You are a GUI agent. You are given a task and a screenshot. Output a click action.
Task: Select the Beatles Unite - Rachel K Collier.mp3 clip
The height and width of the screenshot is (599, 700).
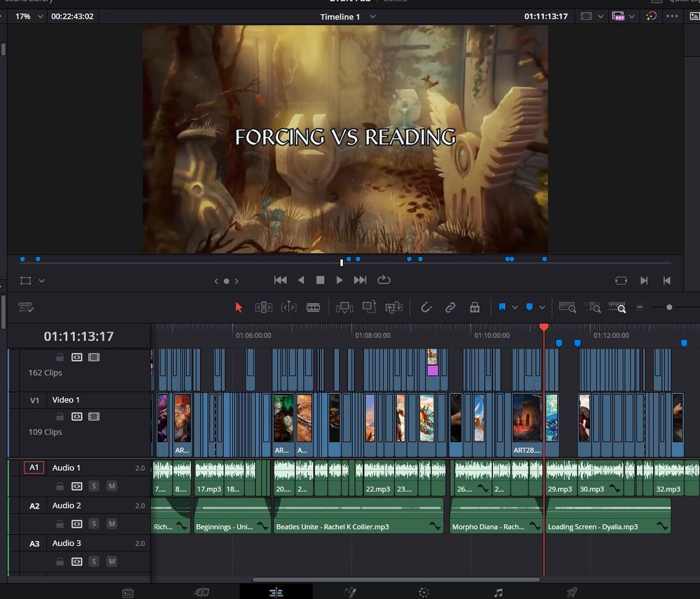click(358, 516)
